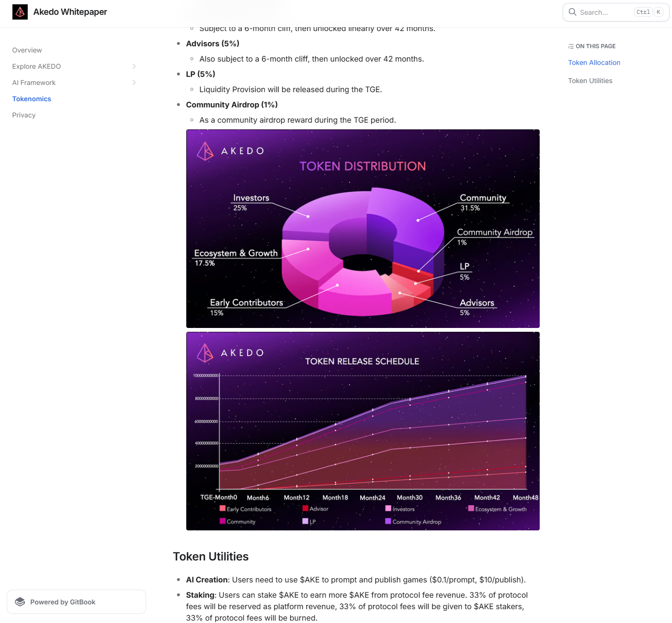Open the Token Release Schedule chart image
The width and height of the screenshot is (672, 623).
363,431
